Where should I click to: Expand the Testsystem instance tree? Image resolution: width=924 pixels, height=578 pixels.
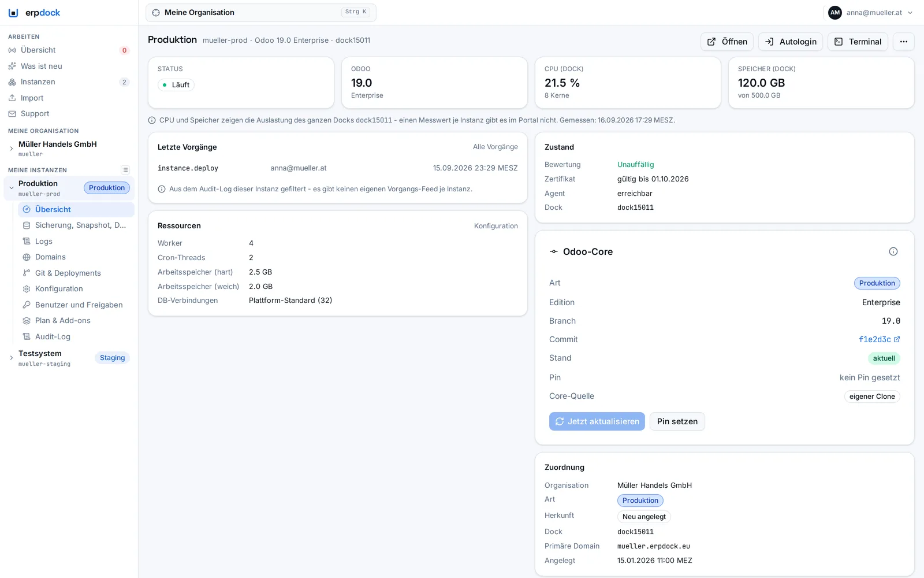[11, 358]
